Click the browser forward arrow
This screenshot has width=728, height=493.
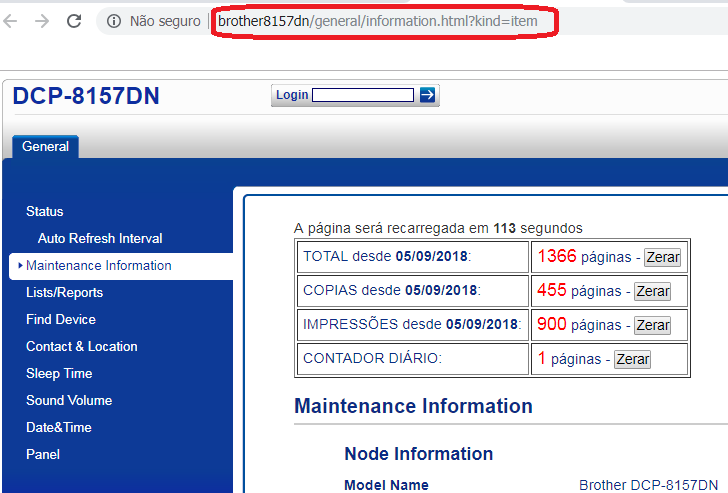click(x=42, y=21)
